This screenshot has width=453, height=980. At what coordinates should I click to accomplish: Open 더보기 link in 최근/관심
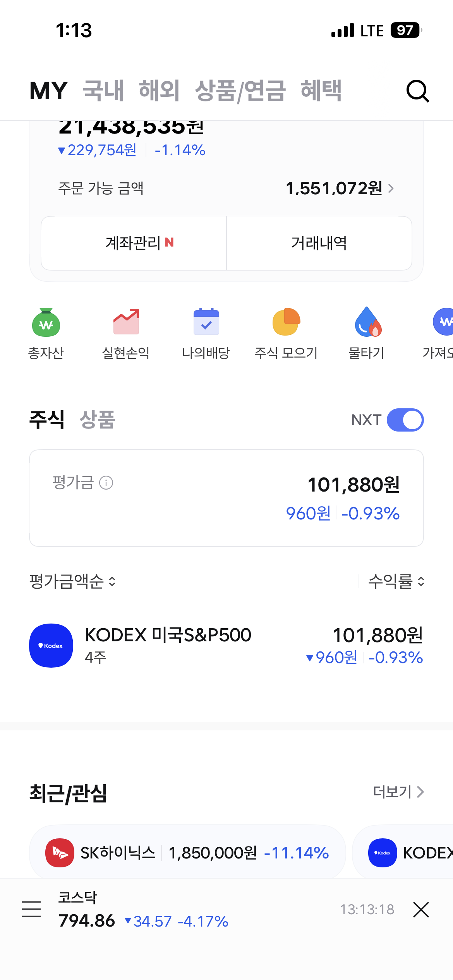click(x=398, y=792)
